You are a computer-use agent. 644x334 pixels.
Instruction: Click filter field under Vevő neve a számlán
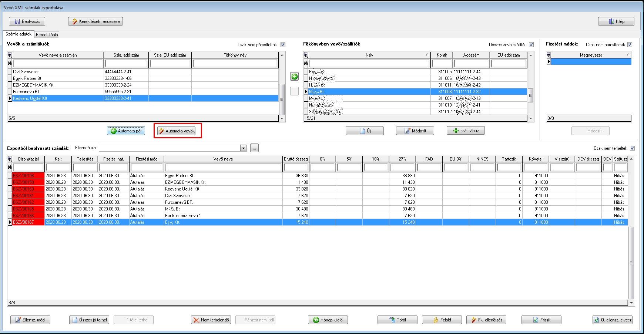click(58, 64)
